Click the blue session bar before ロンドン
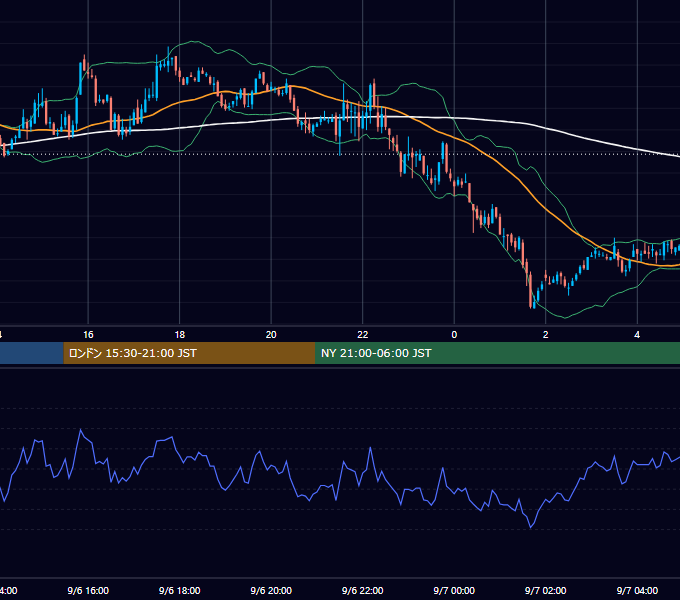 (32, 353)
